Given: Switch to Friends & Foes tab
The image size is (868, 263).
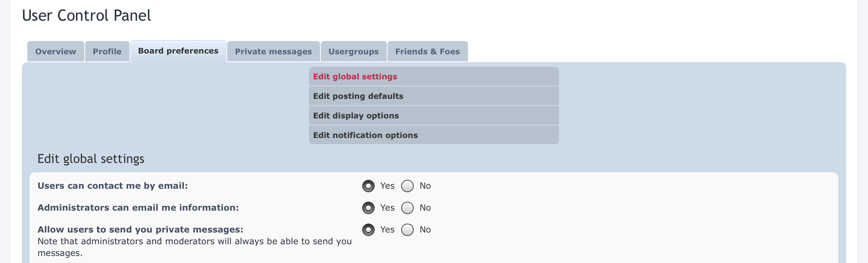Looking at the screenshot, I should coord(427,52).
